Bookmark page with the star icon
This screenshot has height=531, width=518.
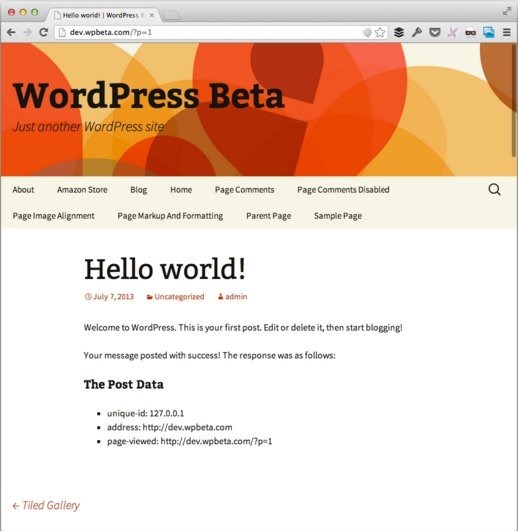tap(380, 33)
